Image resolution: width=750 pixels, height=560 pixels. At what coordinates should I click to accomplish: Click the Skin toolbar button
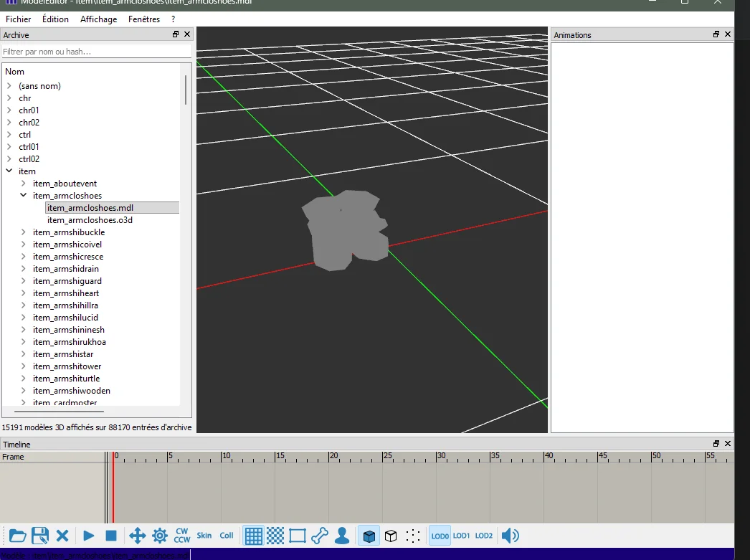coord(204,536)
